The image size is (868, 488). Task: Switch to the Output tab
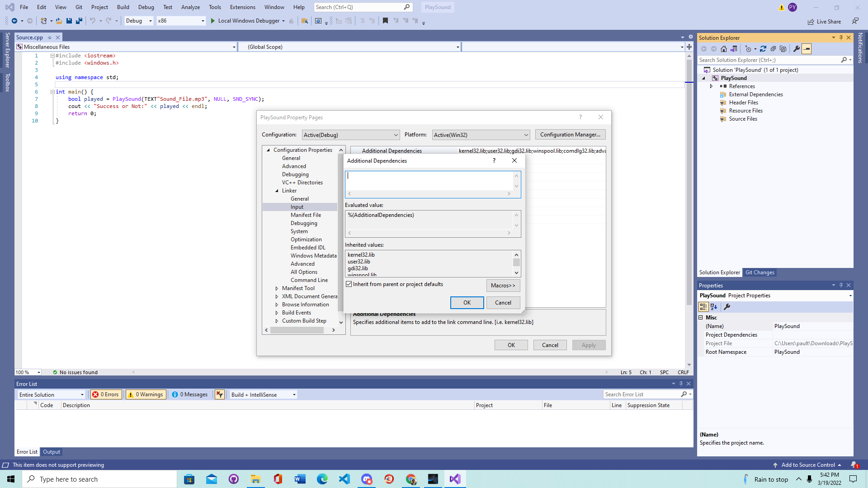(52, 452)
